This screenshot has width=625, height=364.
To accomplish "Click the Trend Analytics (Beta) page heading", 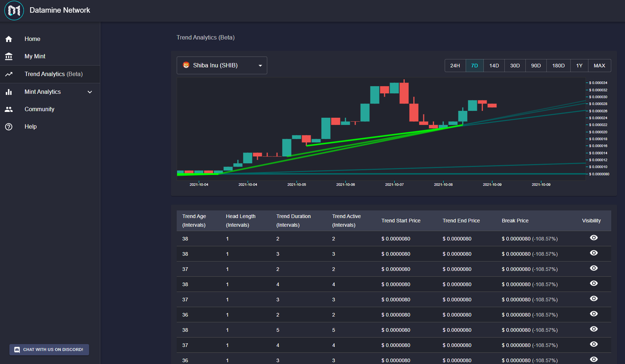I will pyautogui.click(x=206, y=37).
